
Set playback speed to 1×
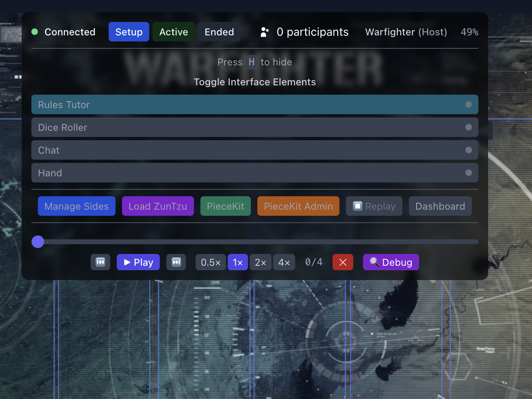pos(238,262)
